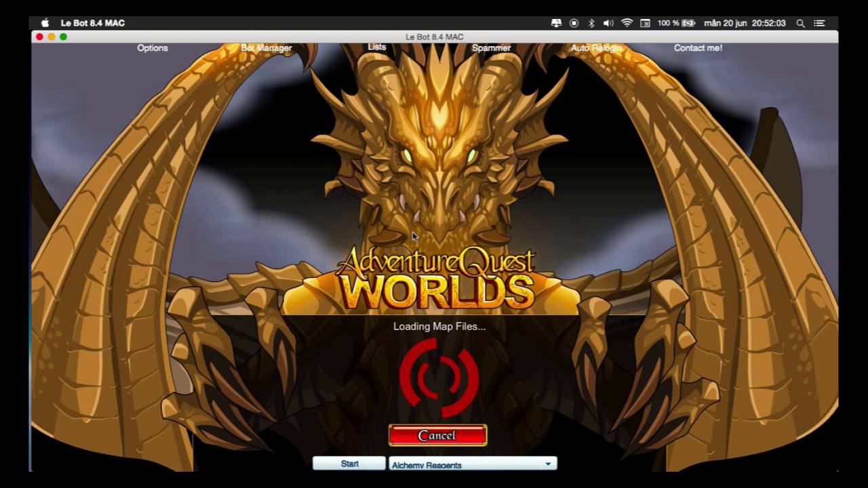
Task: Open the Options menu
Action: [153, 48]
